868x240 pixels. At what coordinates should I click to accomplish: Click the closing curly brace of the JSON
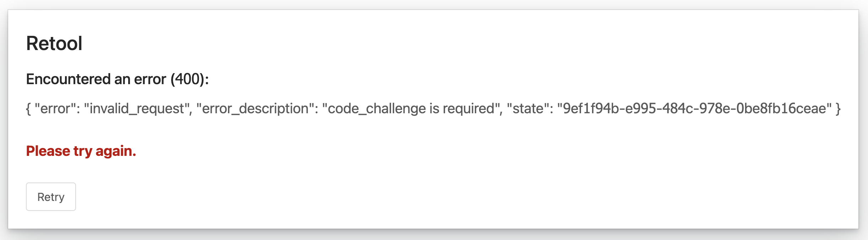coord(838,108)
